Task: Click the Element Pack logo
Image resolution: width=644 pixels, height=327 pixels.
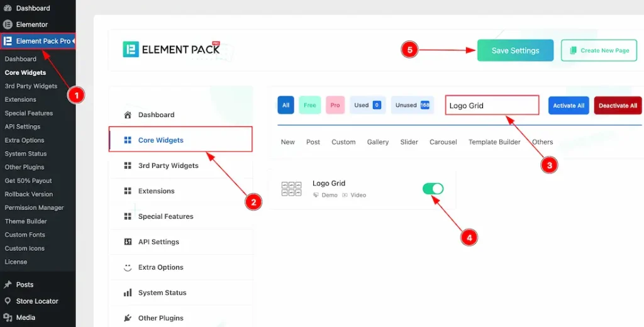Action: pos(172,49)
